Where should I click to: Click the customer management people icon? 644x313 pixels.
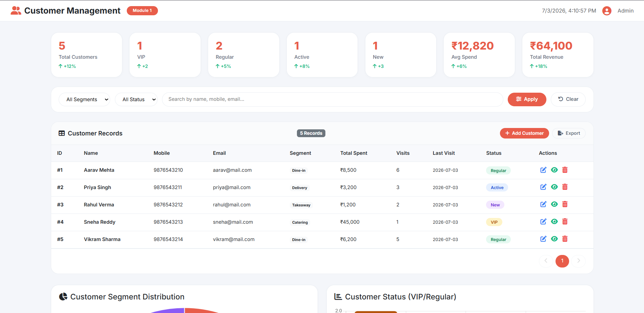pyautogui.click(x=16, y=11)
